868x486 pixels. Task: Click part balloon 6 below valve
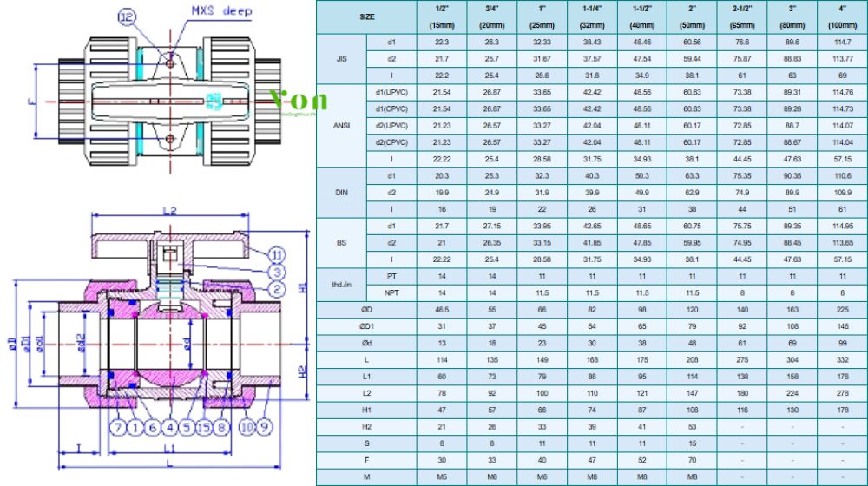[153, 427]
